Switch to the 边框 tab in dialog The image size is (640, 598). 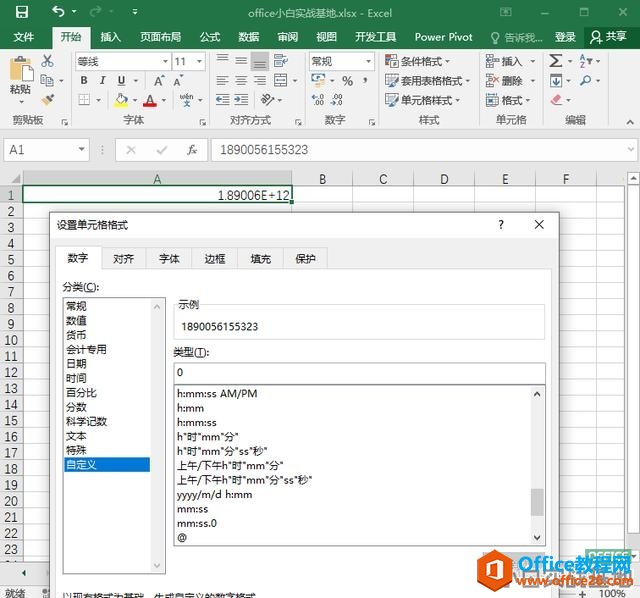click(215, 258)
